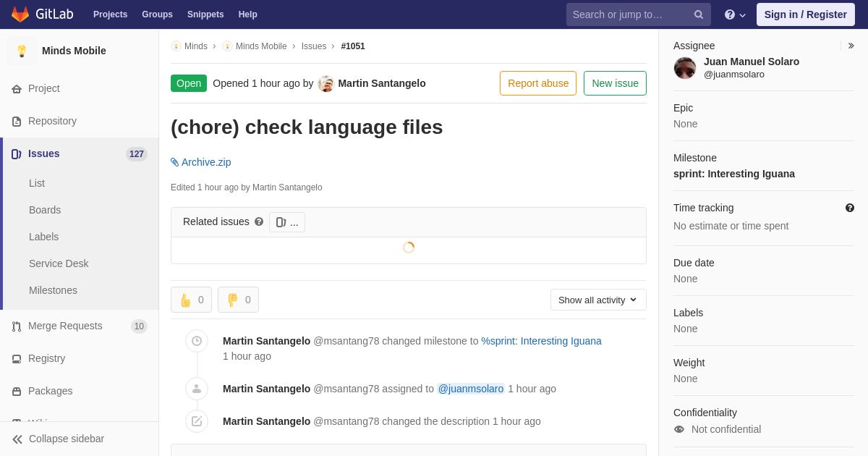
Task: Open the sprint: Interesting Iguana sidebar milestone
Action: (x=734, y=174)
